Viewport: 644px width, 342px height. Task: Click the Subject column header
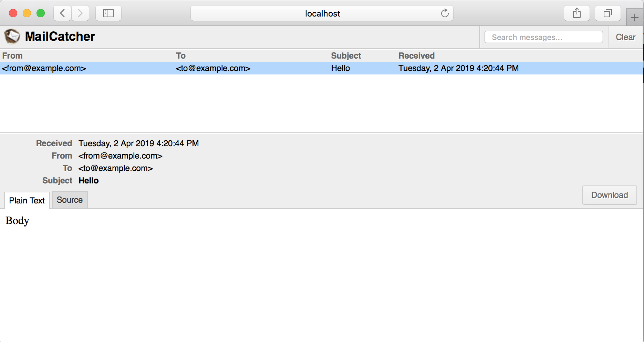tap(346, 56)
